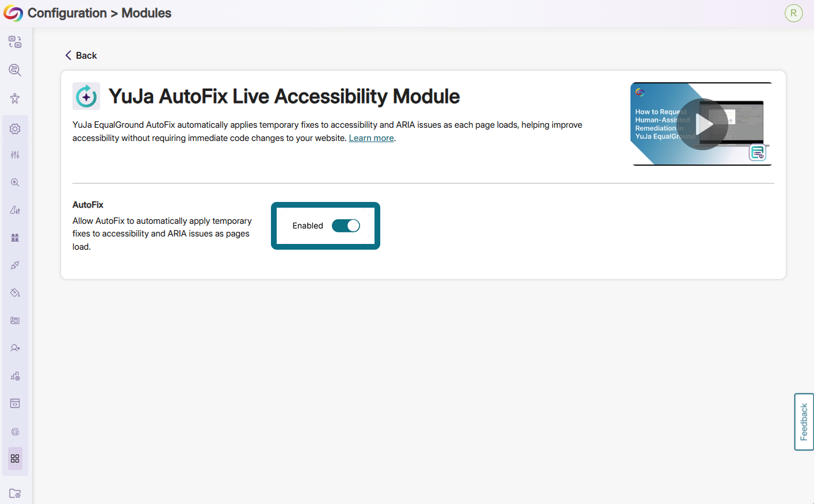
Task: Open the magnifier scan icon in sidebar
Action: [15, 70]
